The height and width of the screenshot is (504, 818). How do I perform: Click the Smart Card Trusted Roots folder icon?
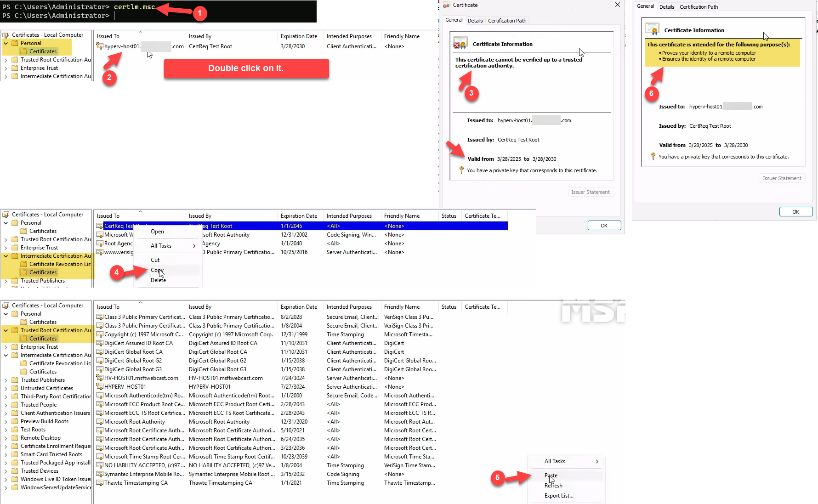click(x=15, y=454)
